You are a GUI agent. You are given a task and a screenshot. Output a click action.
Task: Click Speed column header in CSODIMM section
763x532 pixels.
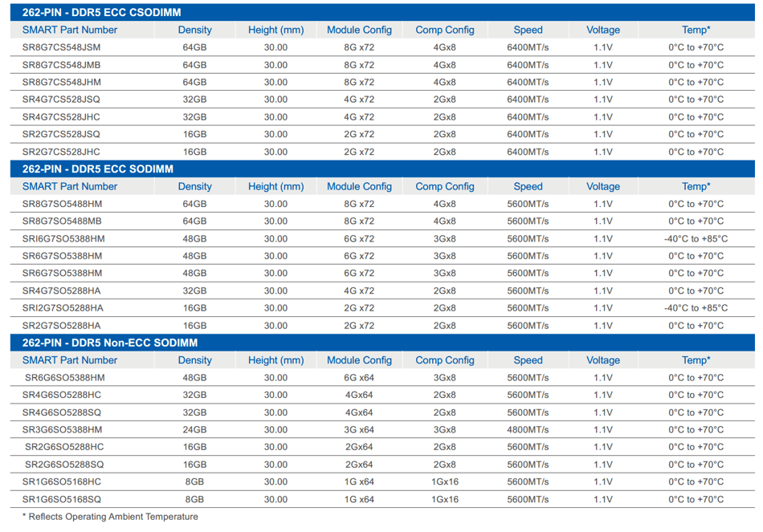528,30
